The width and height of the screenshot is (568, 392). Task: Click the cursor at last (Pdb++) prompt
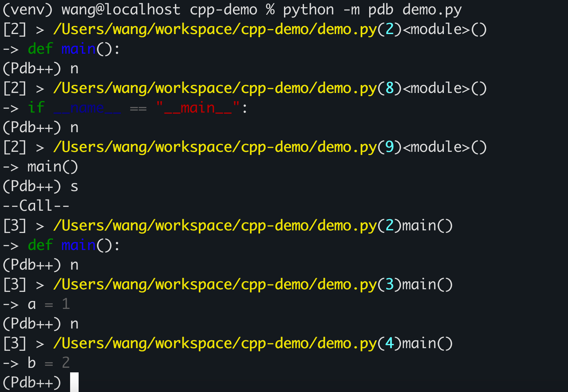click(74, 382)
